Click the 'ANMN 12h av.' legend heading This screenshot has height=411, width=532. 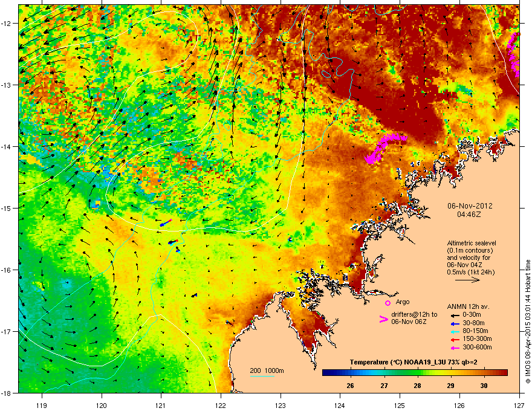point(468,306)
